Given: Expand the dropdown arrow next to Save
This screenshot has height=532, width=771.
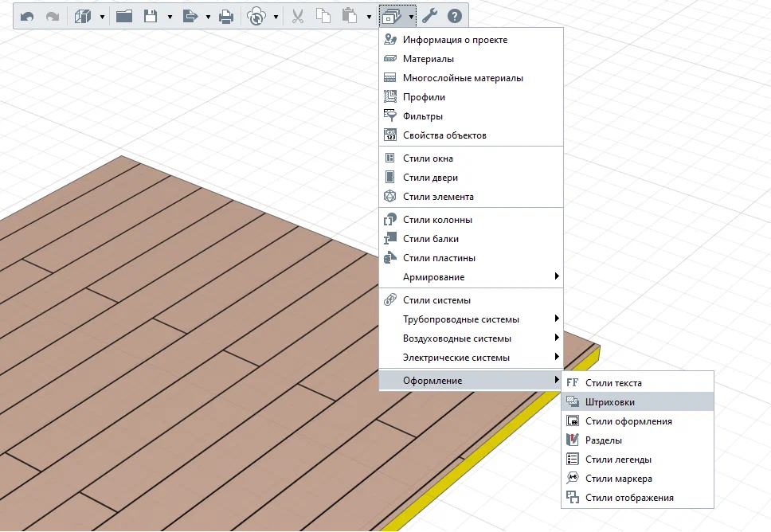Looking at the screenshot, I should (x=170, y=16).
